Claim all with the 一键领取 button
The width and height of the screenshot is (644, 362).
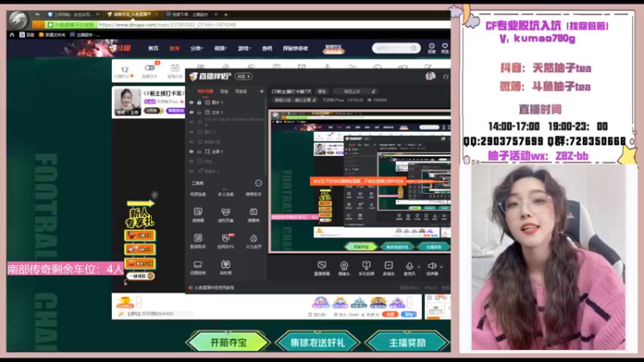point(140,276)
